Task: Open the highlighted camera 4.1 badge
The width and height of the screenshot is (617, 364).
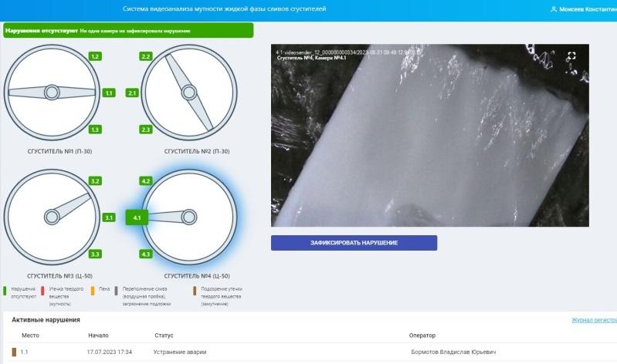Action: coord(135,218)
